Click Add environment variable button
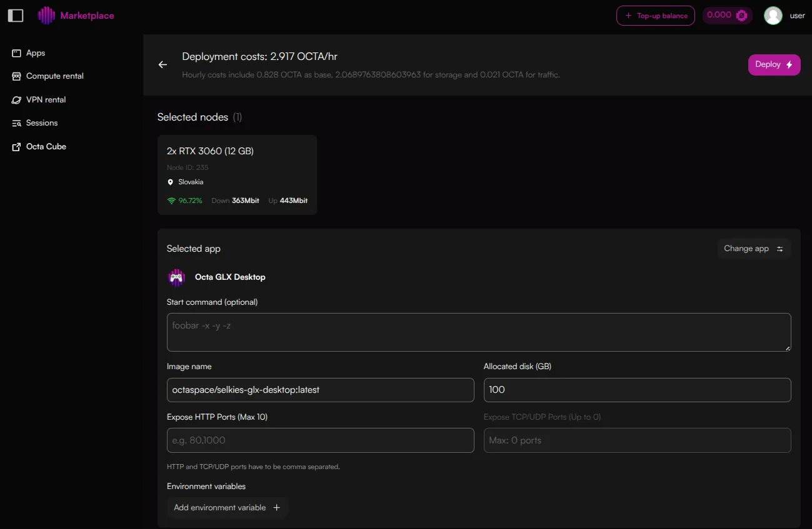The image size is (812, 529). 227,508
